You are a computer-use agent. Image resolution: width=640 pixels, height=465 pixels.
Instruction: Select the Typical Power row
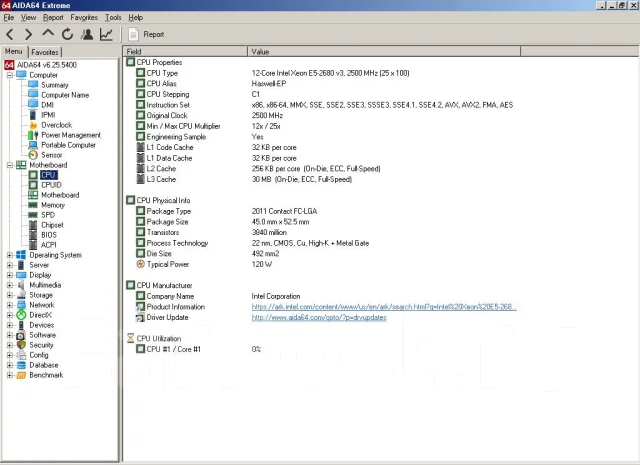pos(204,264)
